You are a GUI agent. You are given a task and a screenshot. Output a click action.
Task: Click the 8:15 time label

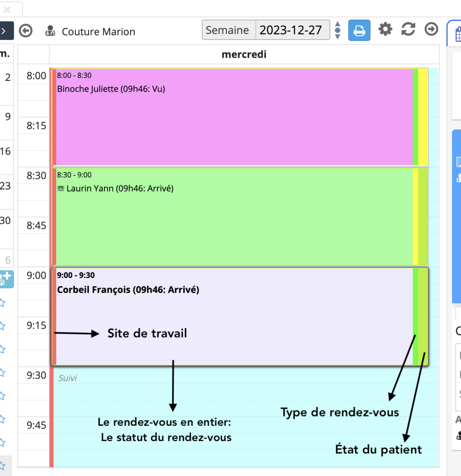[x=36, y=126]
